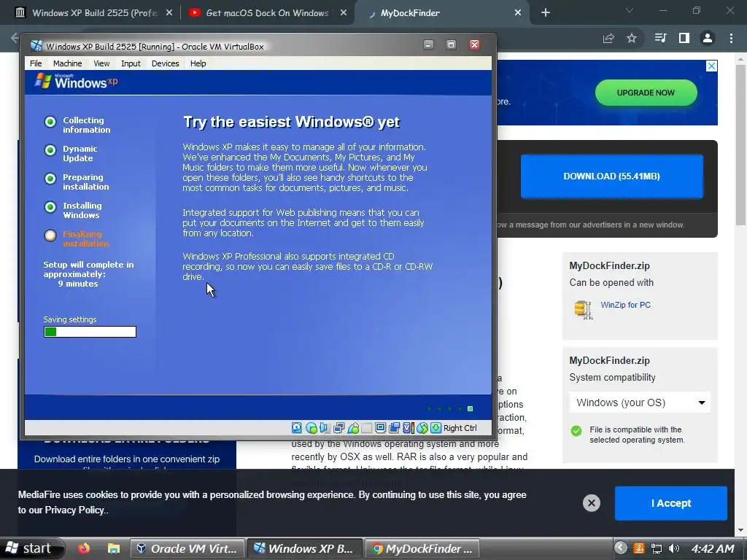This screenshot has height=560, width=747.
Task: Click the Saving settings progress bar
Action: 90,332
